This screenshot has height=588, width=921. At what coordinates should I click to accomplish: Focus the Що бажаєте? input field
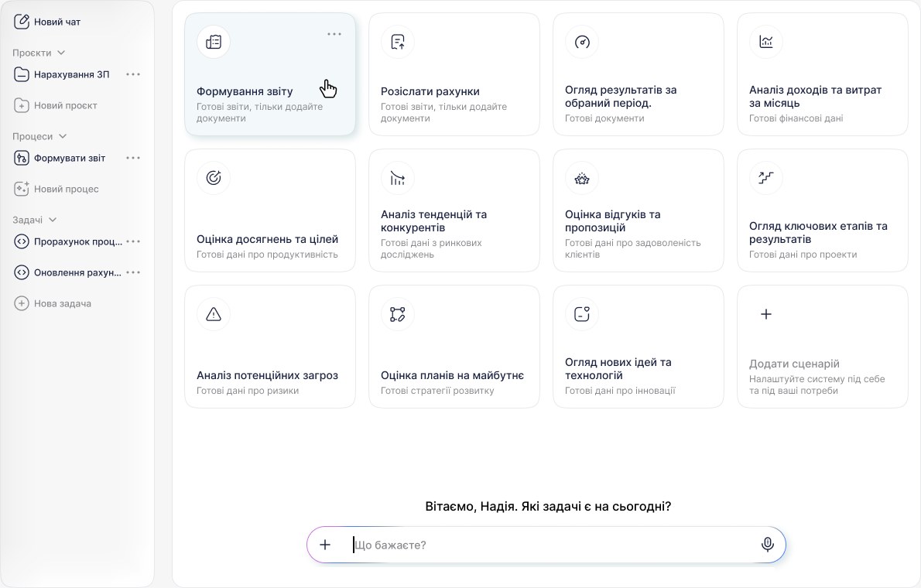click(x=546, y=545)
